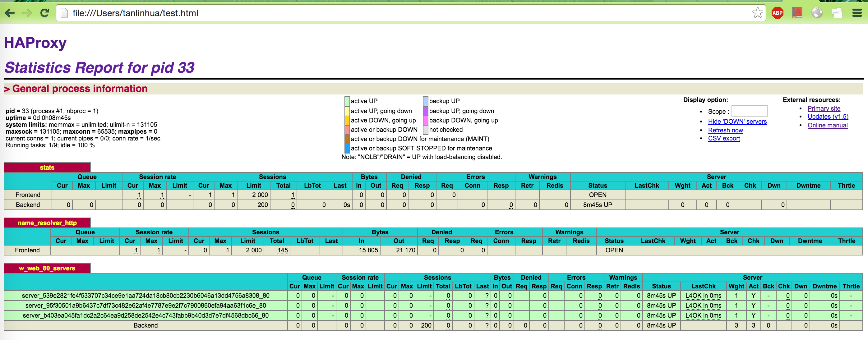
Task: Click the Hide 'DOWN' servers link
Action: 737,122
